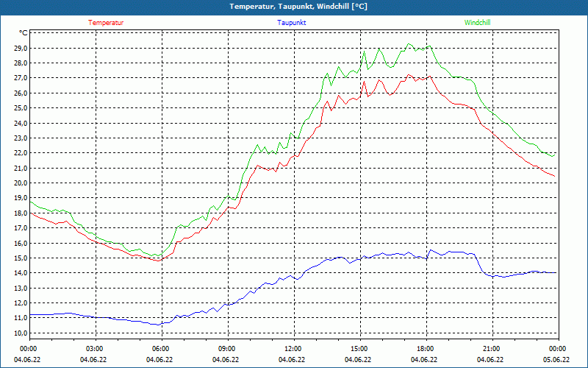
Task: Click the '04.06.22' date under 18:00
Action: (424, 360)
